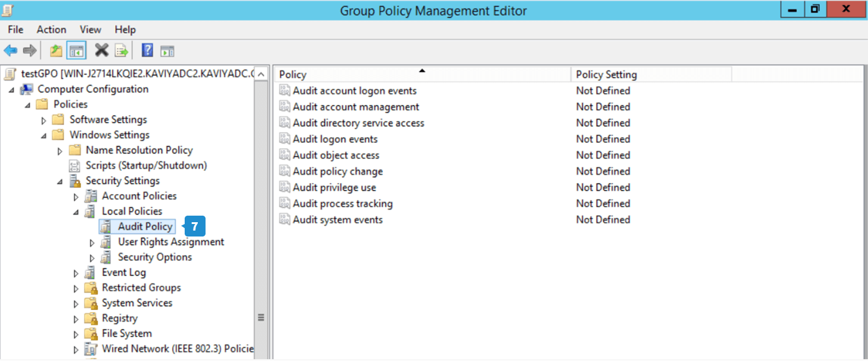This screenshot has width=868, height=361.
Task: Expand the Account Policies node
Action: click(x=76, y=197)
